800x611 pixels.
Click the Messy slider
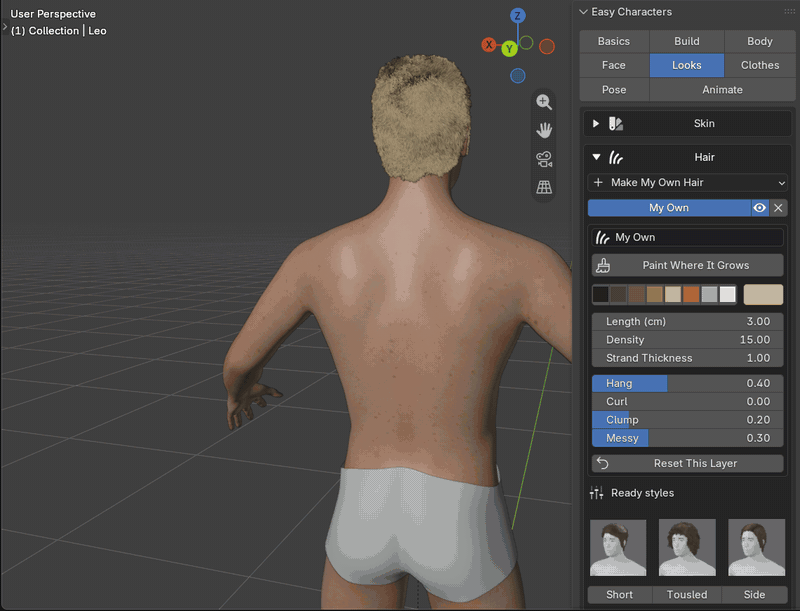coord(687,438)
